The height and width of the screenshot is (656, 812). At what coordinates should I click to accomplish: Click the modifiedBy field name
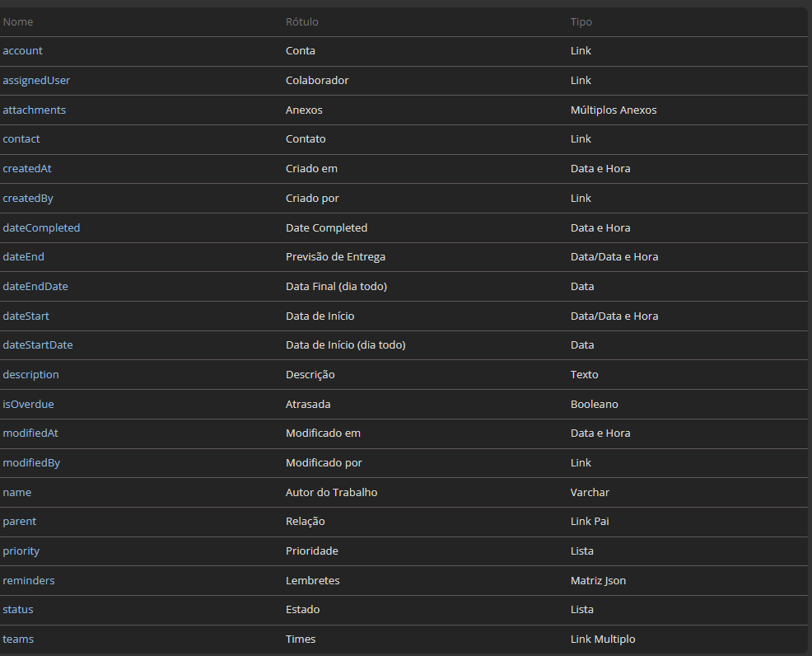coord(31,463)
